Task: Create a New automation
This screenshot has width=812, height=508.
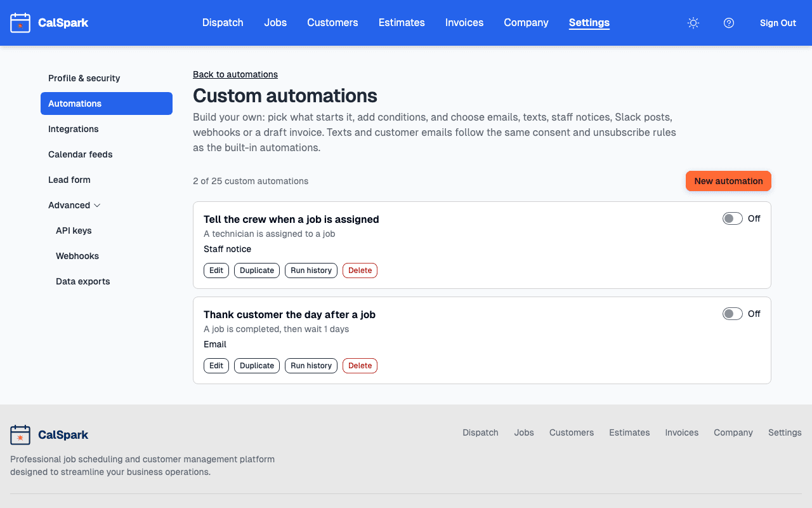Action: point(728,181)
